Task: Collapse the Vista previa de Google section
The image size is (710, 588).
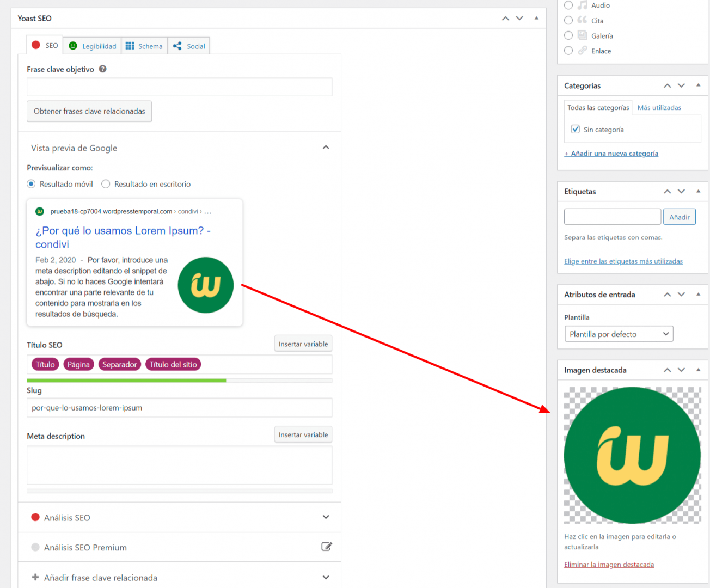Action: 326,148
